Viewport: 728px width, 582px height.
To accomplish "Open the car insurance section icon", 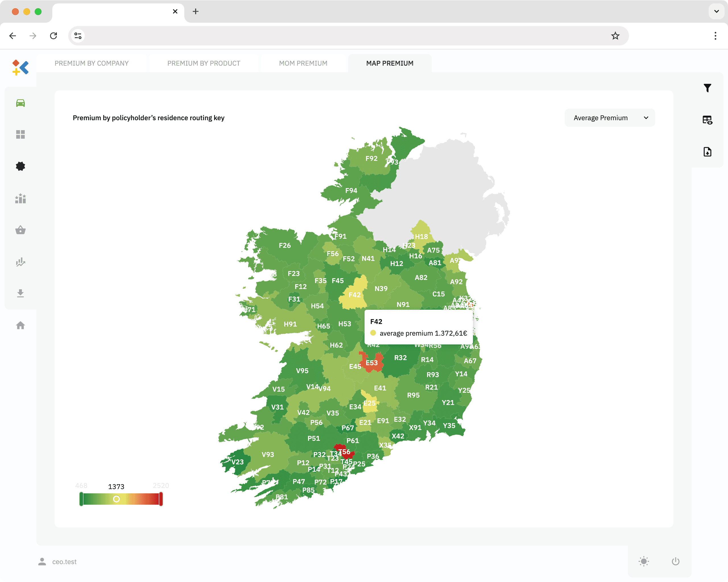I will coord(20,103).
